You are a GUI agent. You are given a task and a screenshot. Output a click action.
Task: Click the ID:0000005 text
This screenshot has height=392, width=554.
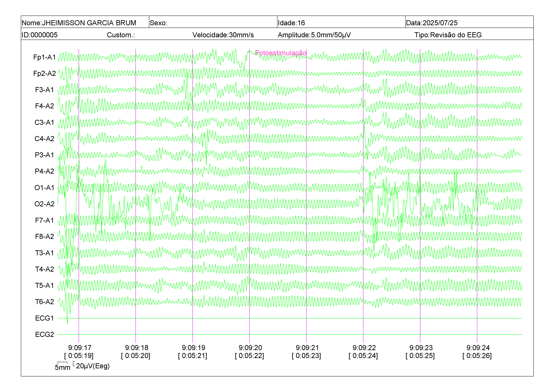pyautogui.click(x=40, y=35)
